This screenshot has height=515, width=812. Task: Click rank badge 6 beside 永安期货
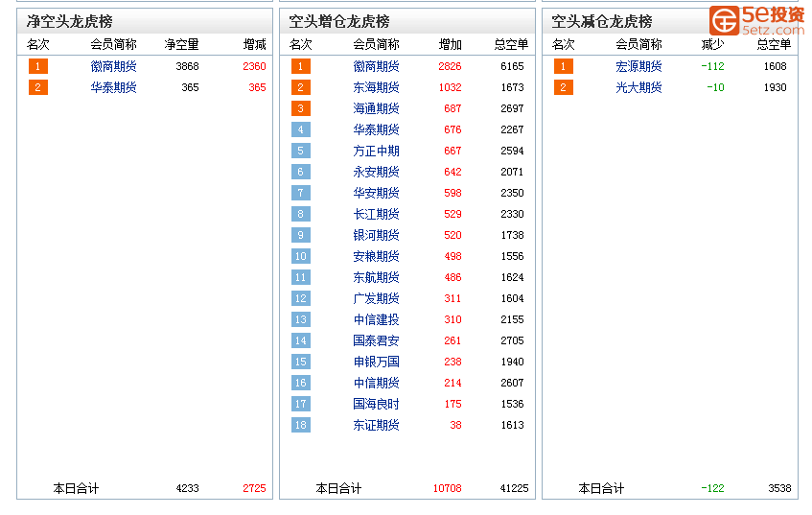[300, 172]
